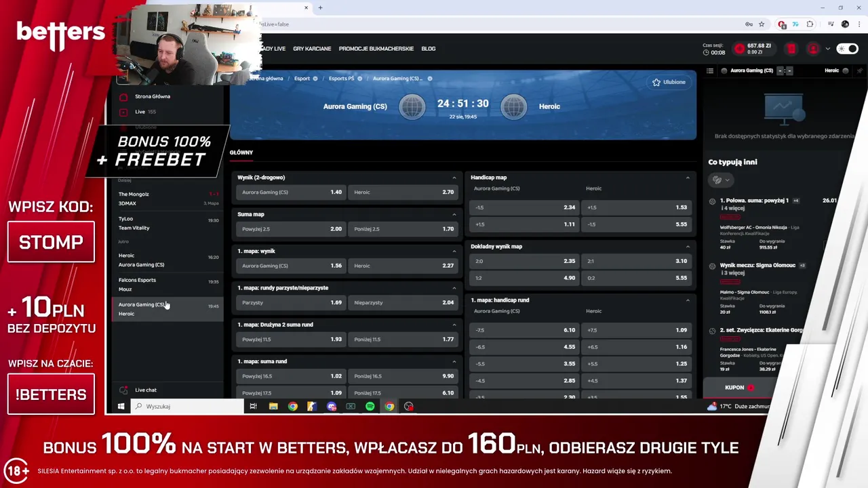Open File Explorer from the taskbar
The height and width of the screenshot is (488, 868).
[x=273, y=407]
